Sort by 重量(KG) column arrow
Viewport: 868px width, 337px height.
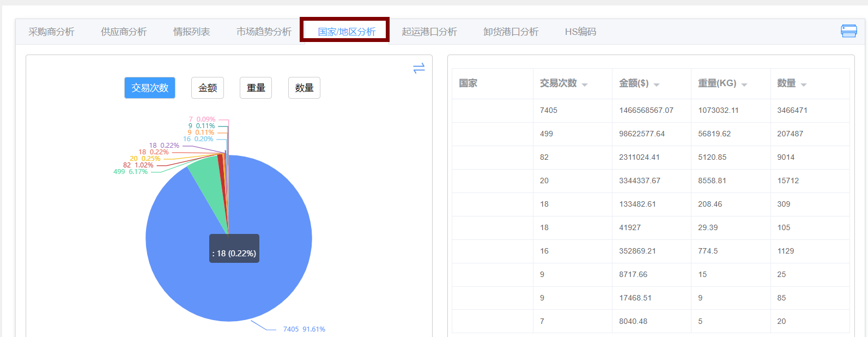pyautogui.click(x=744, y=85)
